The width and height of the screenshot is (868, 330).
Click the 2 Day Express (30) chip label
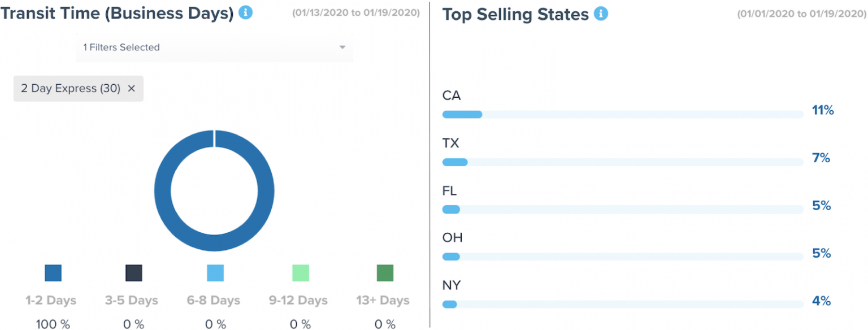point(71,89)
